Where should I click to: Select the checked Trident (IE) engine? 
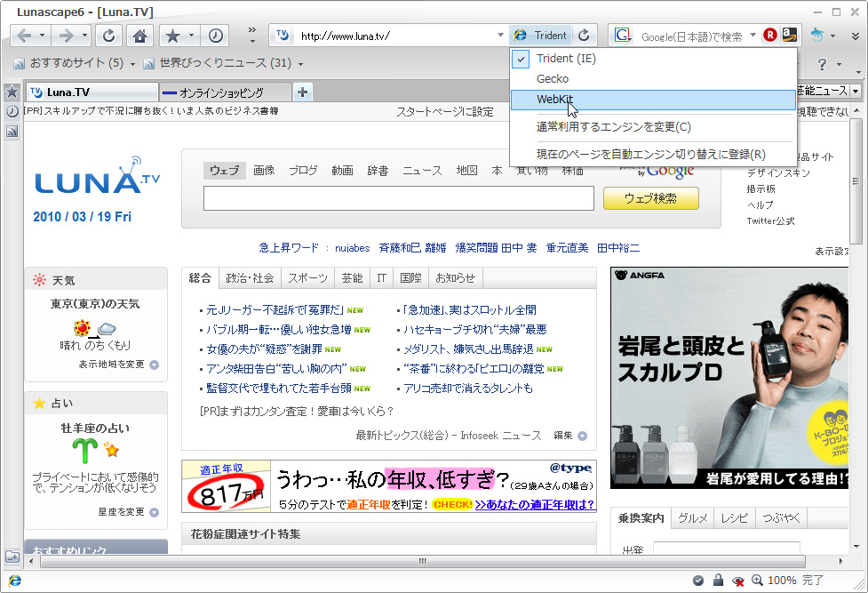click(x=654, y=59)
